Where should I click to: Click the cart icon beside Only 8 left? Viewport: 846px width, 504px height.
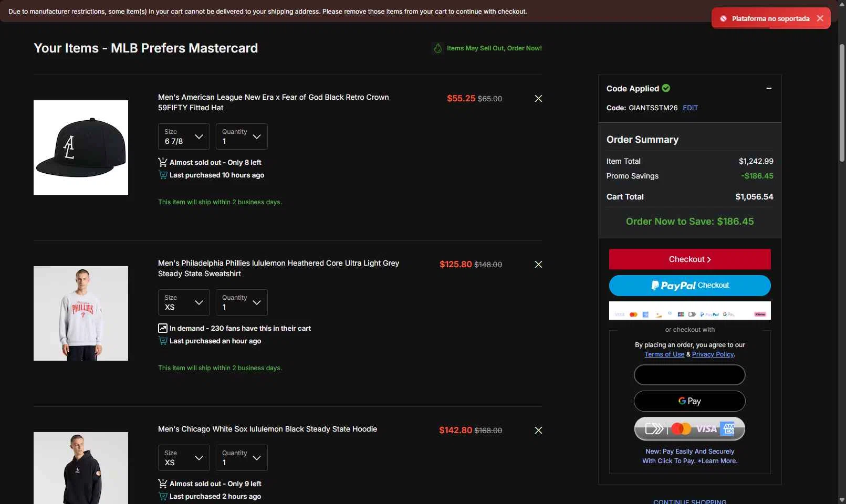pos(163,162)
